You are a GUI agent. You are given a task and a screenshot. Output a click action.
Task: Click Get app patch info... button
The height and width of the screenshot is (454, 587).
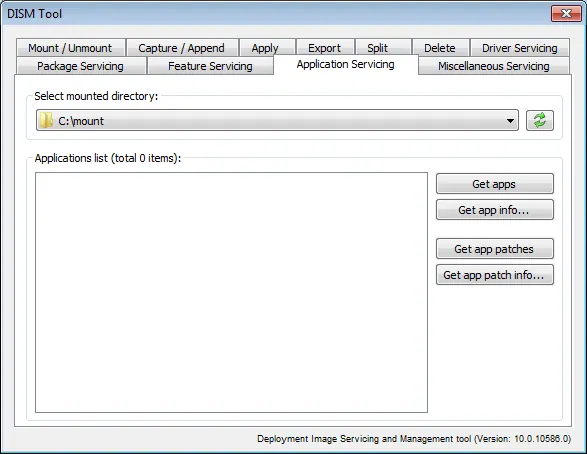pos(495,275)
